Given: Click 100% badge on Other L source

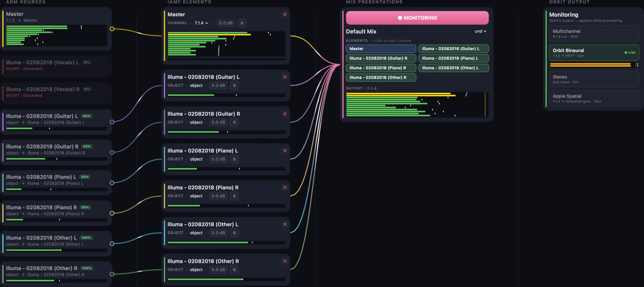Looking at the screenshot, I should (x=86, y=238).
